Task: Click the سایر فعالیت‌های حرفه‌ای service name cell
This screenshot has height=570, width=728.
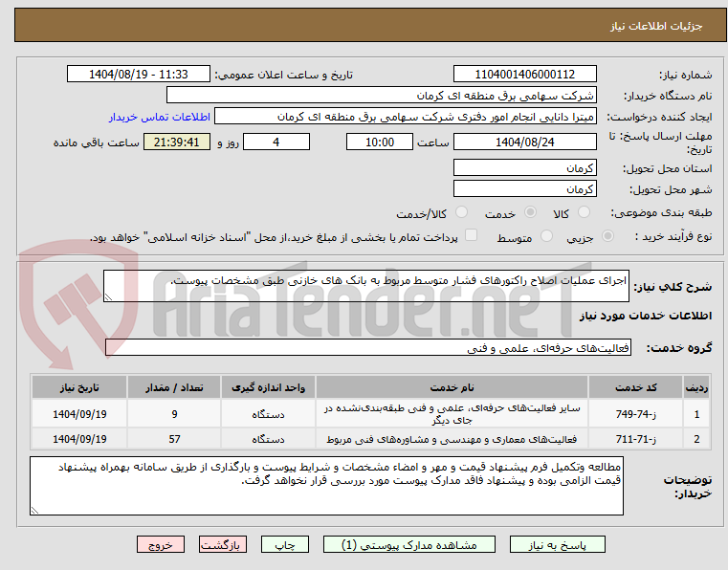Action: [x=452, y=413]
